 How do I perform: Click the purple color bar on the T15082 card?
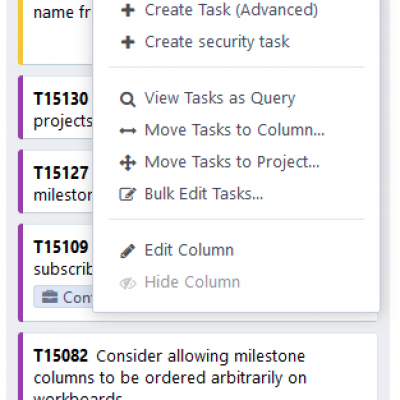tap(20, 366)
